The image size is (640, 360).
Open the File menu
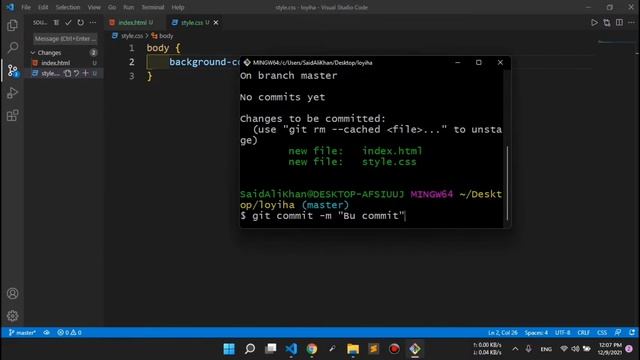pyautogui.click(x=26, y=7)
